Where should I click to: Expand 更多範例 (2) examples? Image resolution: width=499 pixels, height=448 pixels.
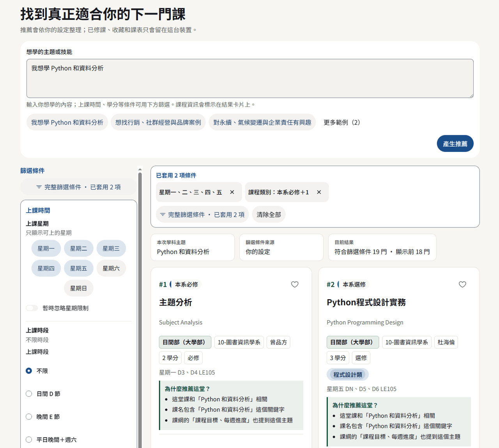[342, 122]
